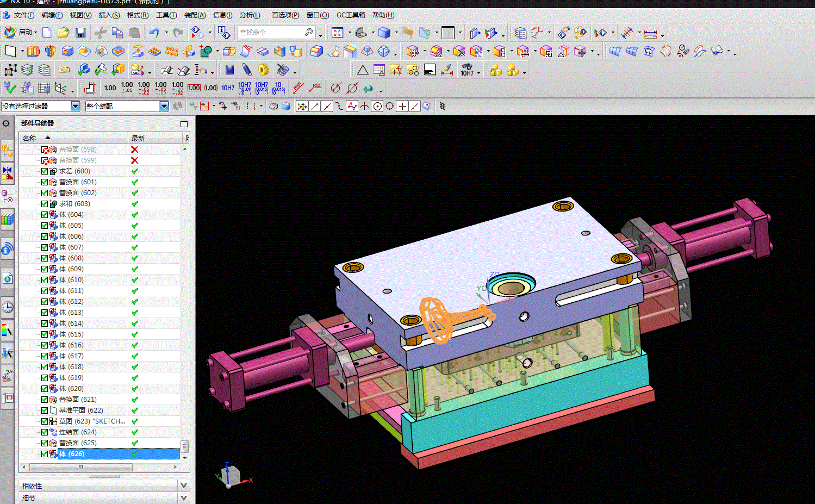Click the binoculars 10H7 icon

(x=467, y=70)
